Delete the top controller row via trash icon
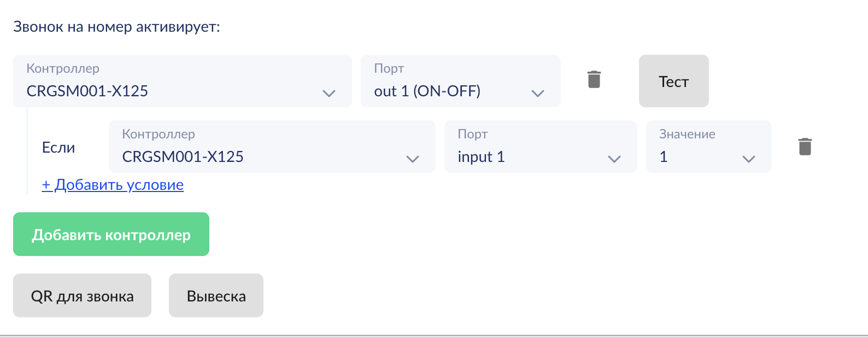Image resolution: width=868 pixels, height=337 pixels. pos(594,79)
